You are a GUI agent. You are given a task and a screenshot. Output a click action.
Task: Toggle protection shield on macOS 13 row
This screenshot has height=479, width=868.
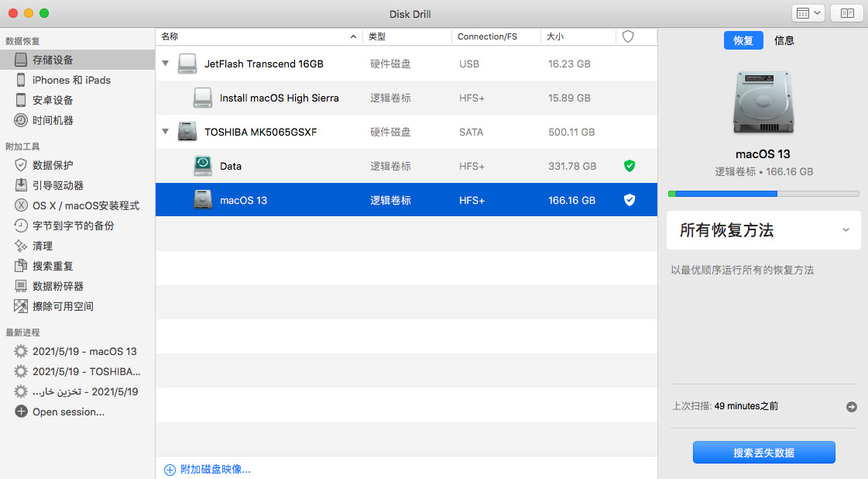[x=629, y=200]
